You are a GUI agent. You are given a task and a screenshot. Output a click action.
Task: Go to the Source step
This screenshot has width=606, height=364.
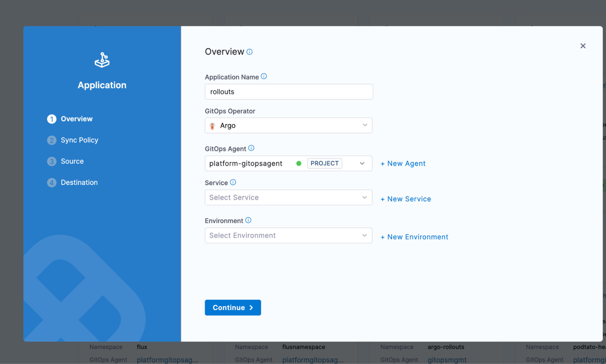(72, 161)
